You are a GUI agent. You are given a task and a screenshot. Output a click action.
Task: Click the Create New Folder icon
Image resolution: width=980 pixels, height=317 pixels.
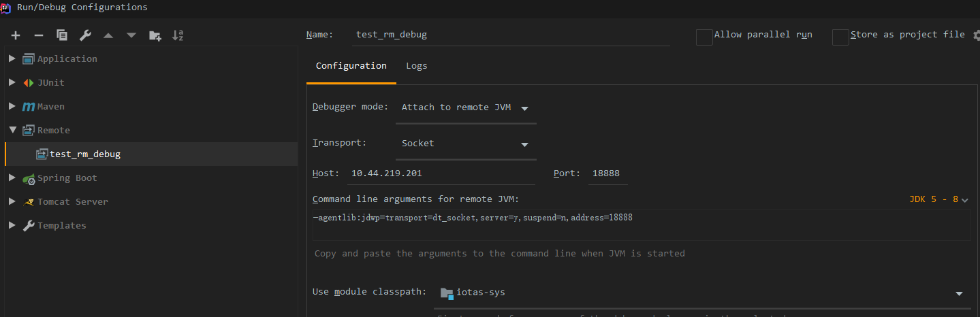(x=155, y=35)
